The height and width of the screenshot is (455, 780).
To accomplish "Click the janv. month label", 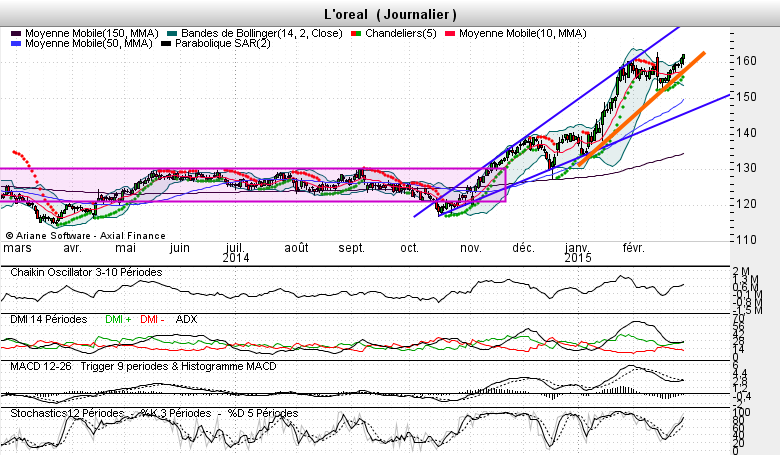I will 577,248.
